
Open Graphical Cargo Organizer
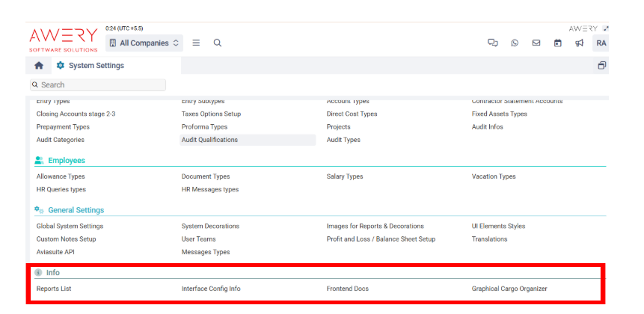coord(509,289)
